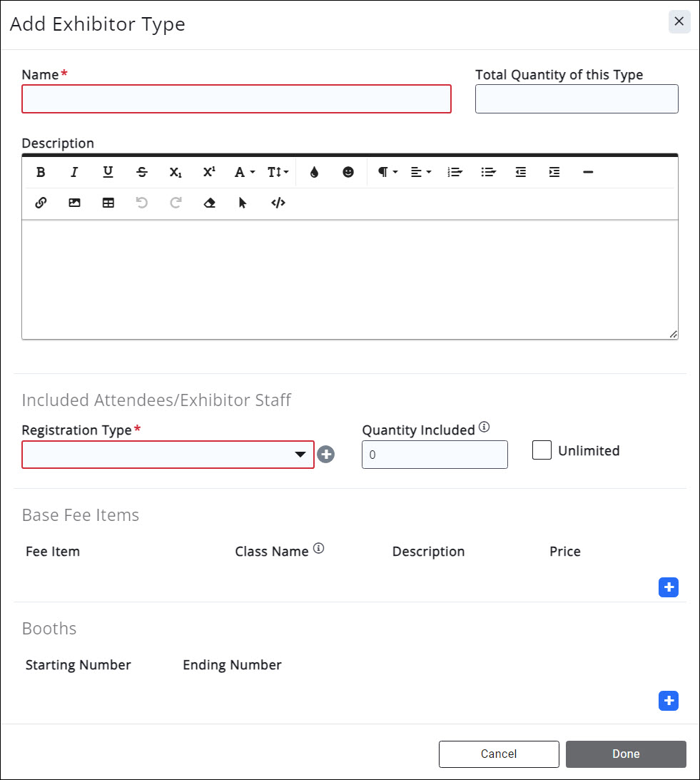Image resolution: width=700 pixels, height=780 pixels.
Task: Insert a link in the description field
Action: tap(41, 203)
